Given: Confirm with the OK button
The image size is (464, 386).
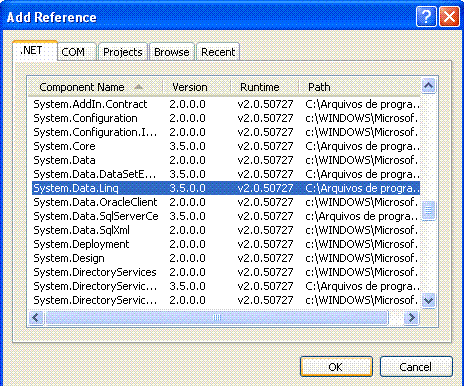Looking at the screenshot, I should [336, 367].
